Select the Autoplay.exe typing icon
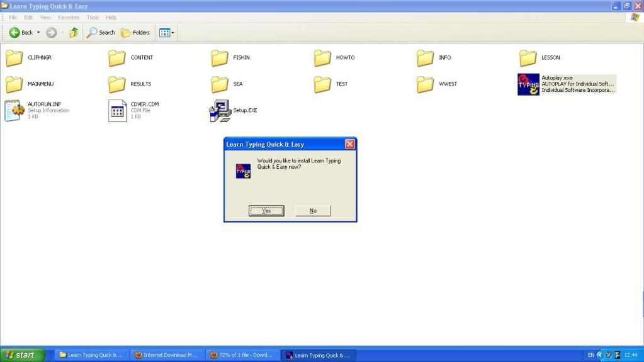The width and height of the screenshot is (644, 362). (528, 84)
